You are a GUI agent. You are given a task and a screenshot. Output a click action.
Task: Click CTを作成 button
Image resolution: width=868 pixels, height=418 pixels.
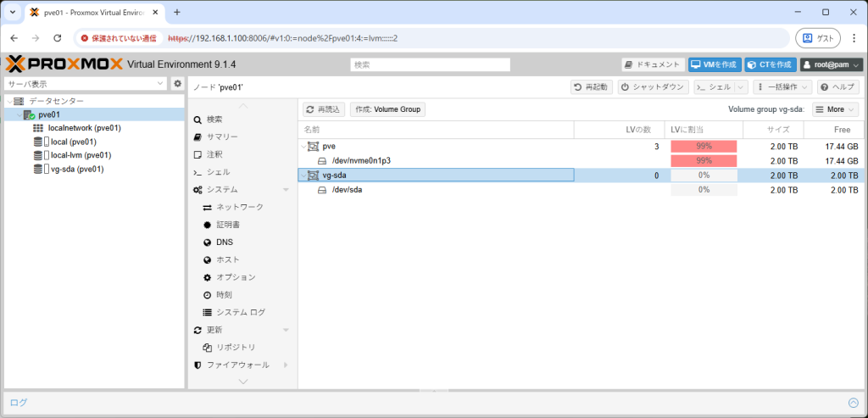[770, 64]
